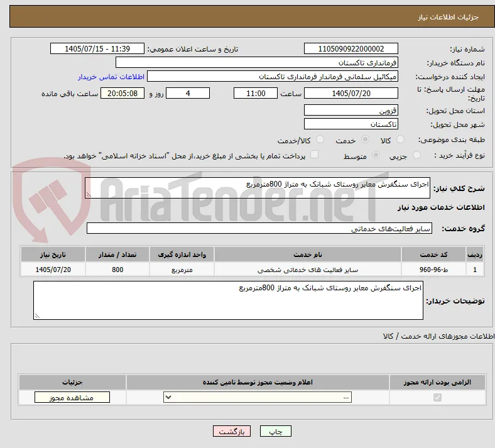The width and height of the screenshot is (495, 448).
Task: Click the deadline hour field 11:00
Action: point(256,93)
